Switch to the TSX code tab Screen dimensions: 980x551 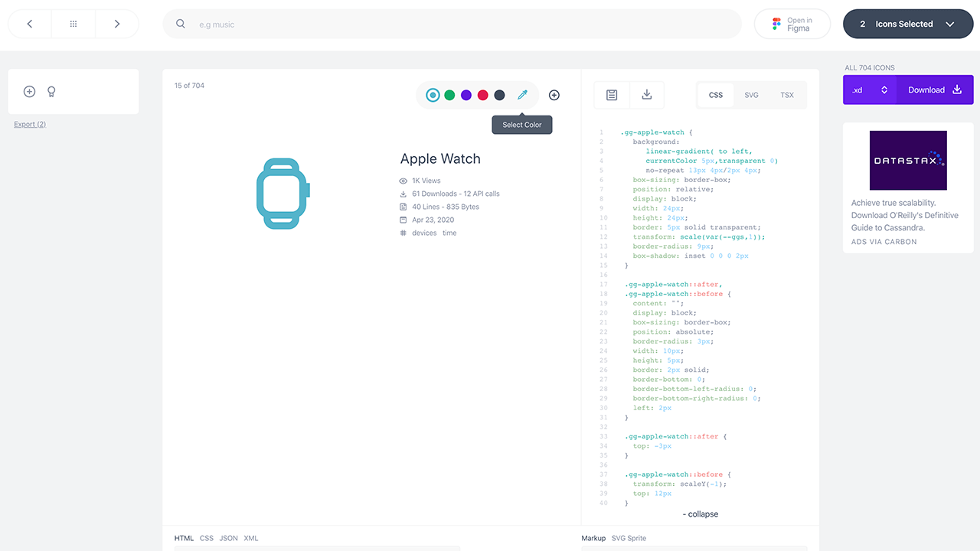click(x=787, y=95)
